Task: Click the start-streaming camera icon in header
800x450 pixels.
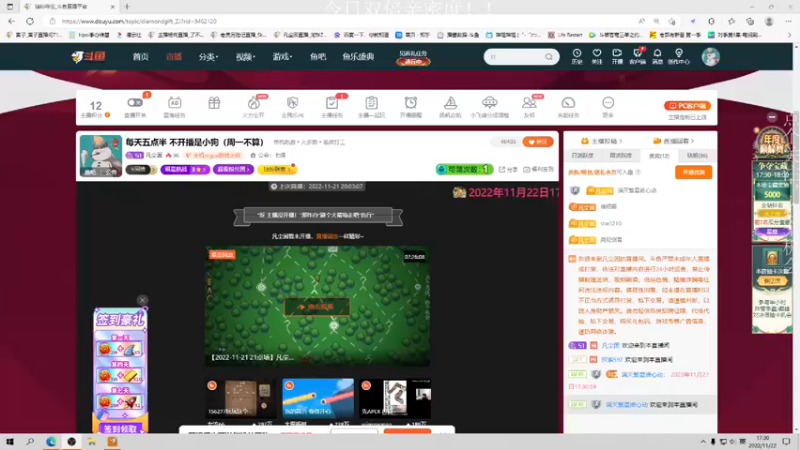Action: tap(617, 56)
